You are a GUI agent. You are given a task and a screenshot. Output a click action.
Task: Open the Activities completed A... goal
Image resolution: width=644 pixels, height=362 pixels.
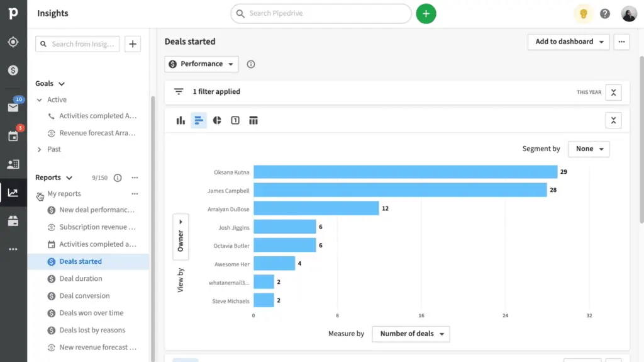[x=97, y=116]
